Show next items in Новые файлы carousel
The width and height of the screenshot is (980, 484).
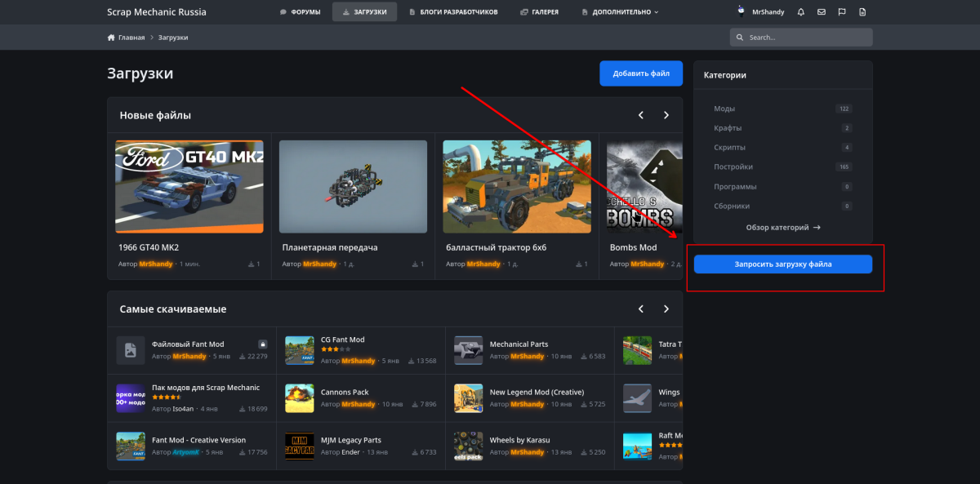[x=666, y=115]
